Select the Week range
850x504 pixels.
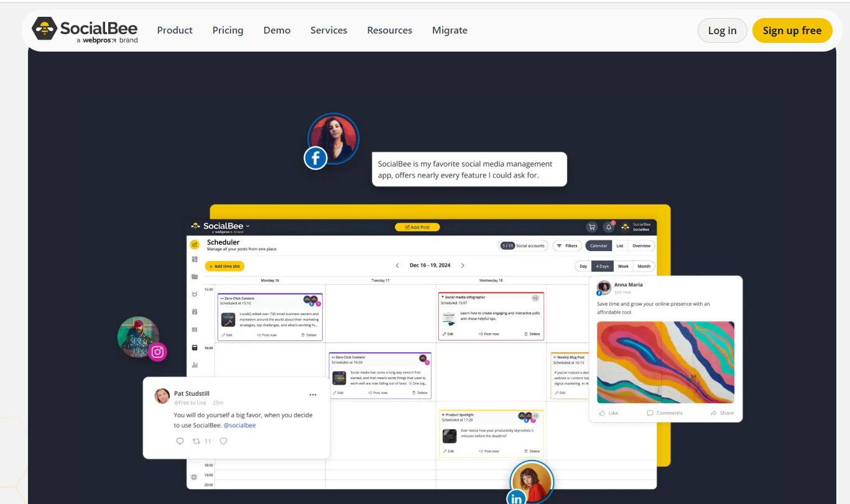point(623,266)
